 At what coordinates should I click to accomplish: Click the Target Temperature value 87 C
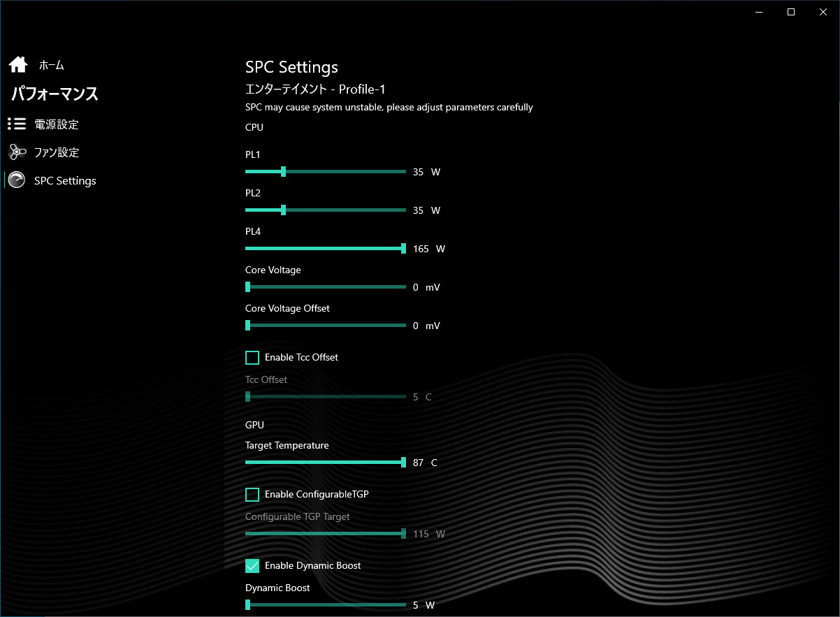(x=425, y=463)
